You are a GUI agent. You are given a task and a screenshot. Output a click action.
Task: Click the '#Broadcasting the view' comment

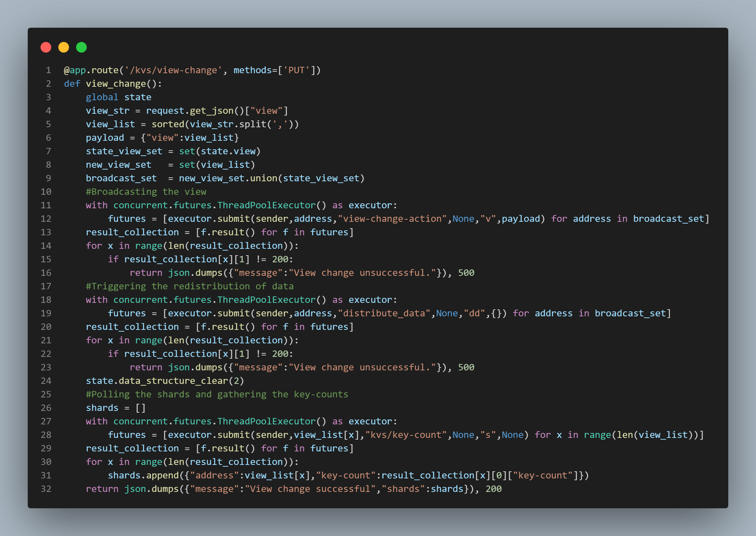point(146,192)
